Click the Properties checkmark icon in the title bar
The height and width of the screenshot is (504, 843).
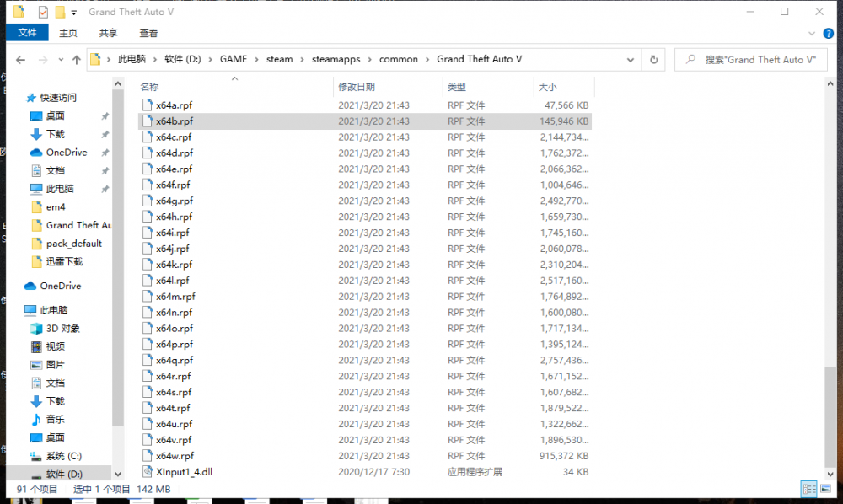pos(43,13)
